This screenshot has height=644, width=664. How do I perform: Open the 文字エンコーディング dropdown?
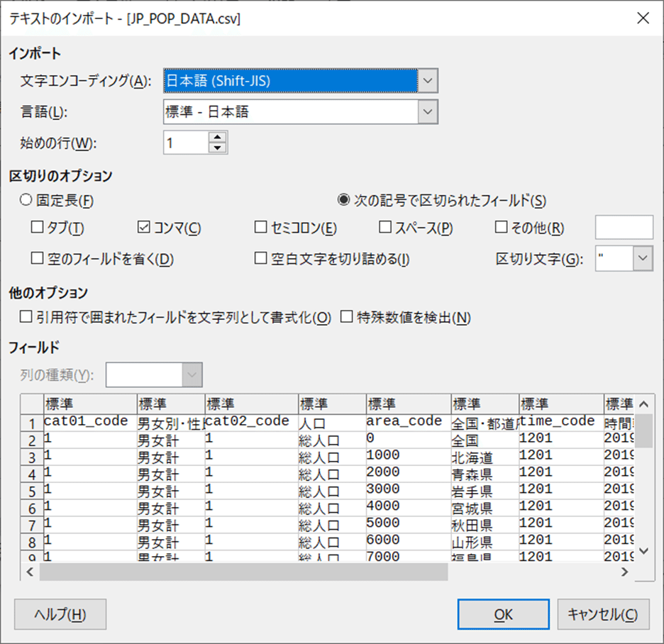[x=428, y=81]
